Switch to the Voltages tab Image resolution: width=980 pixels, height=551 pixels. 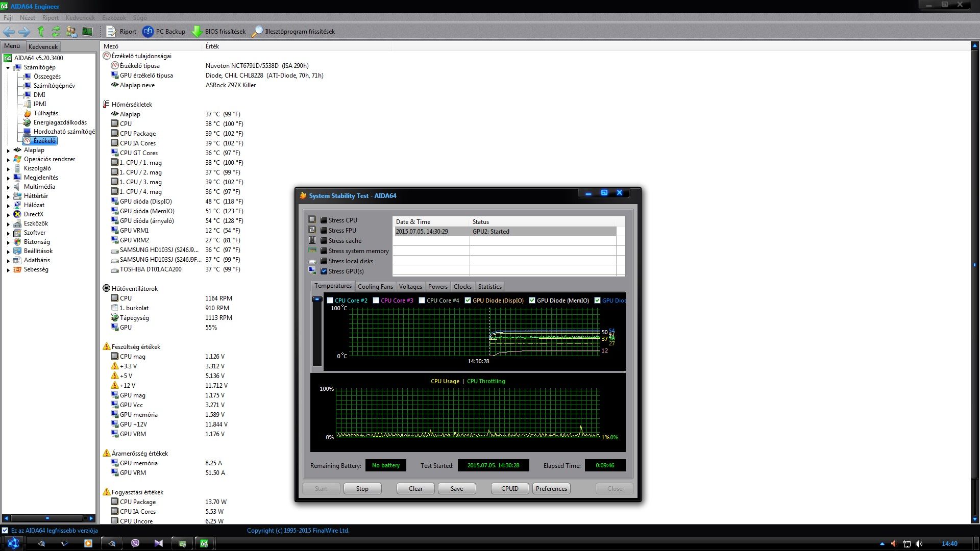(410, 287)
